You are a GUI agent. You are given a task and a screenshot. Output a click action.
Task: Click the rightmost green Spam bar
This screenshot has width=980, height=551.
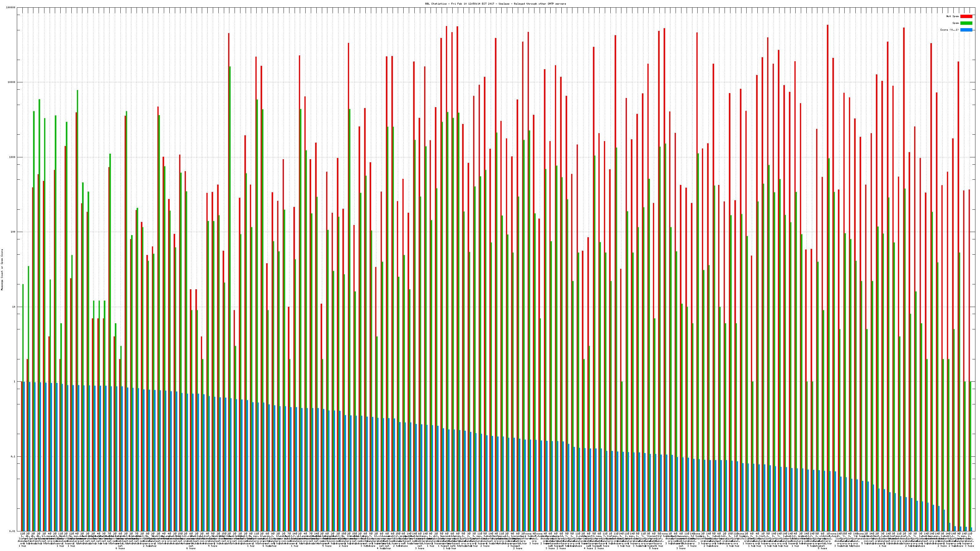click(971, 456)
